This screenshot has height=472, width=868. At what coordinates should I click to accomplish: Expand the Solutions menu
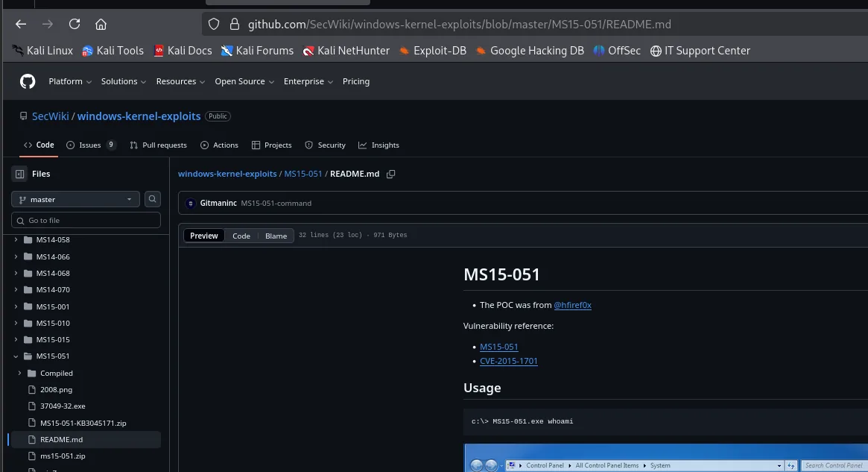tap(124, 81)
